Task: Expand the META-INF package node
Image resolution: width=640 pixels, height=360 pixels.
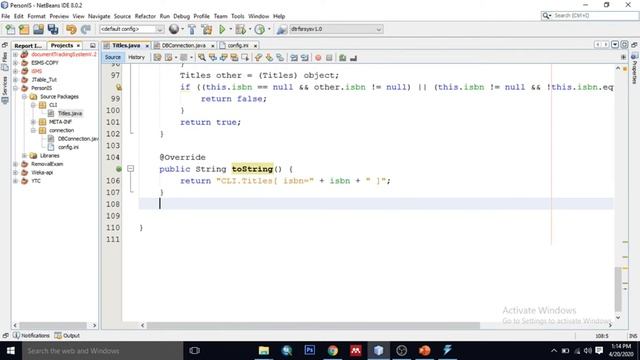Action: 33,122
